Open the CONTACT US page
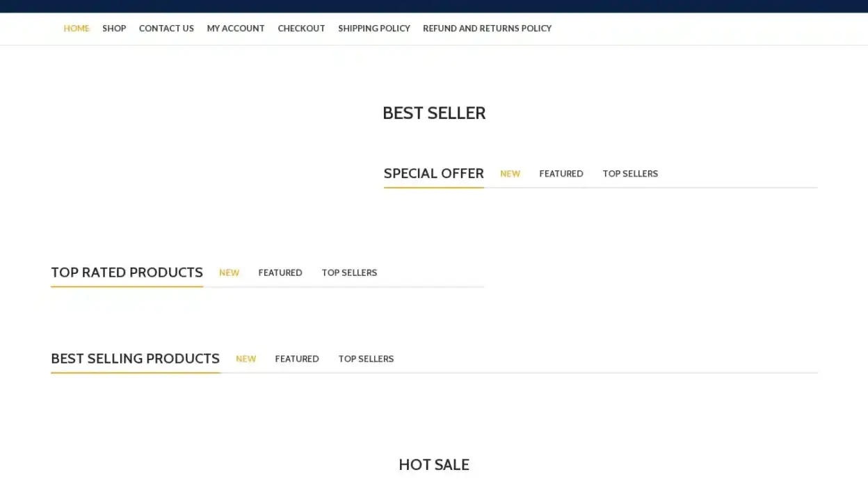 pos(166,29)
